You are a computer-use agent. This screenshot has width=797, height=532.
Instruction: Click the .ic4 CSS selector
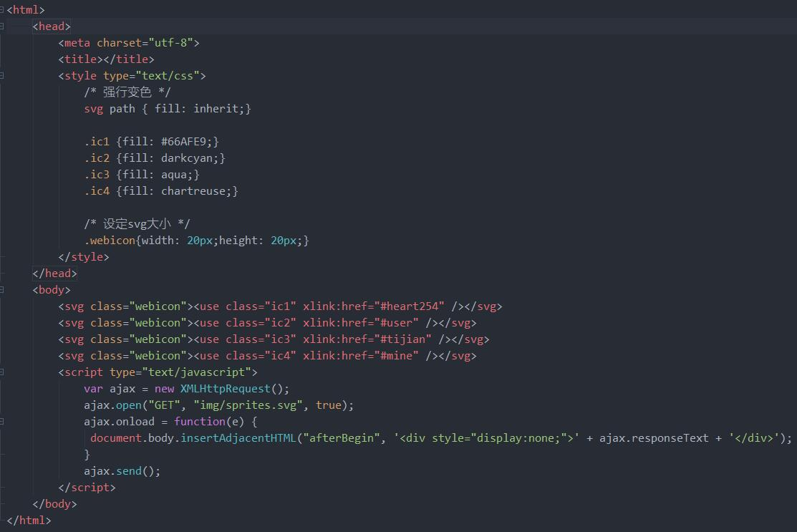(97, 191)
